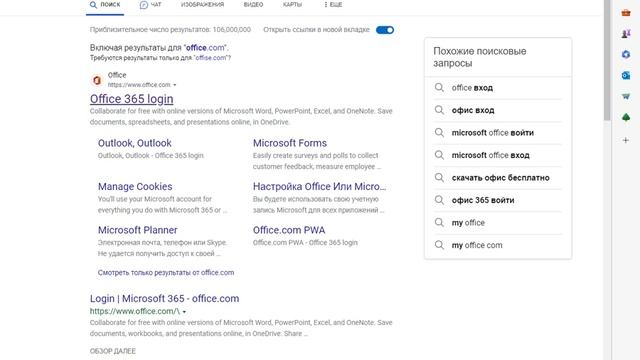Search related query 'офис 365 войти'
Screen dimensions: 640x360
point(483,200)
